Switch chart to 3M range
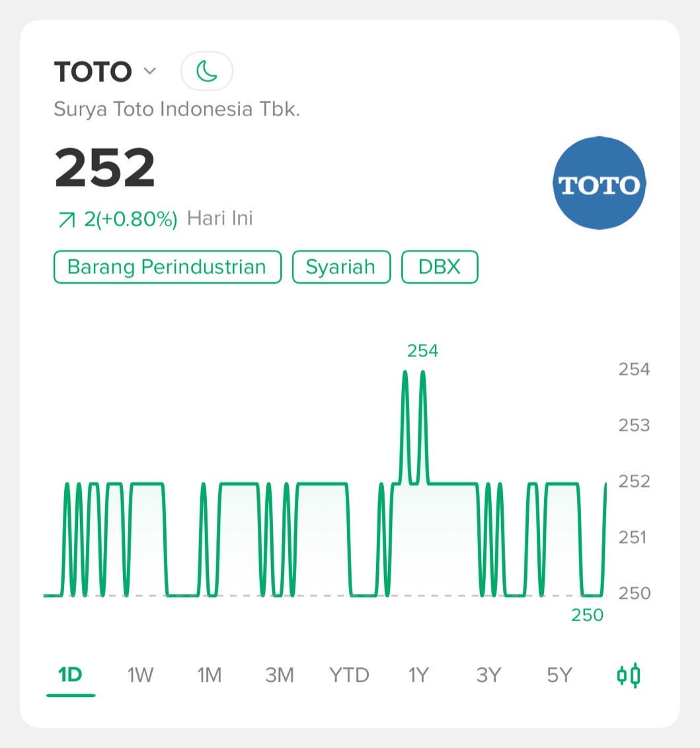The image size is (700, 748). (280, 675)
